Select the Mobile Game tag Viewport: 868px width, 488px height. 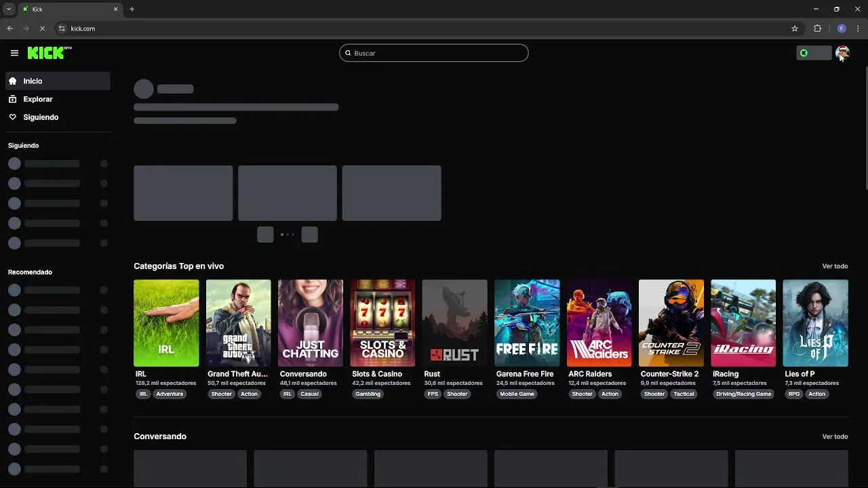pos(517,394)
